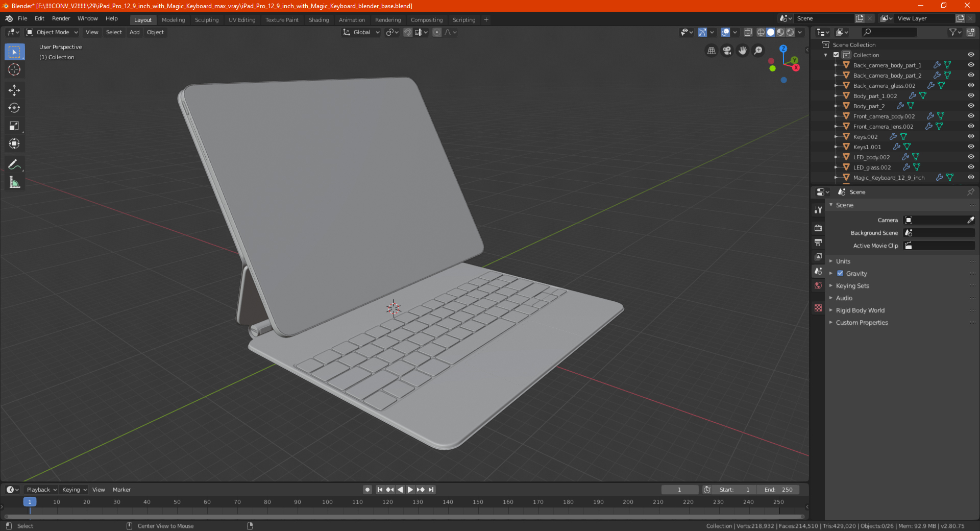This screenshot has width=980, height=531.
Task: Click the camera view icon in viewport
Action: click(x=727, y=51)
